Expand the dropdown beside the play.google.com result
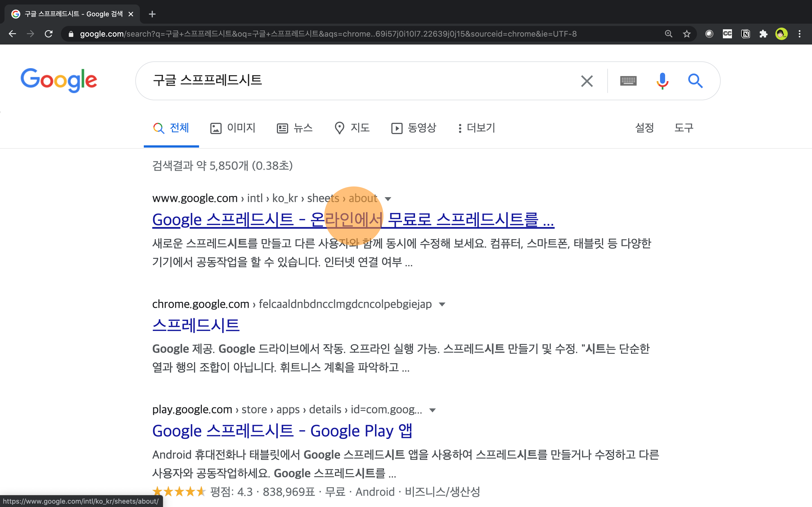812x507 pixels. pos(433,410)
